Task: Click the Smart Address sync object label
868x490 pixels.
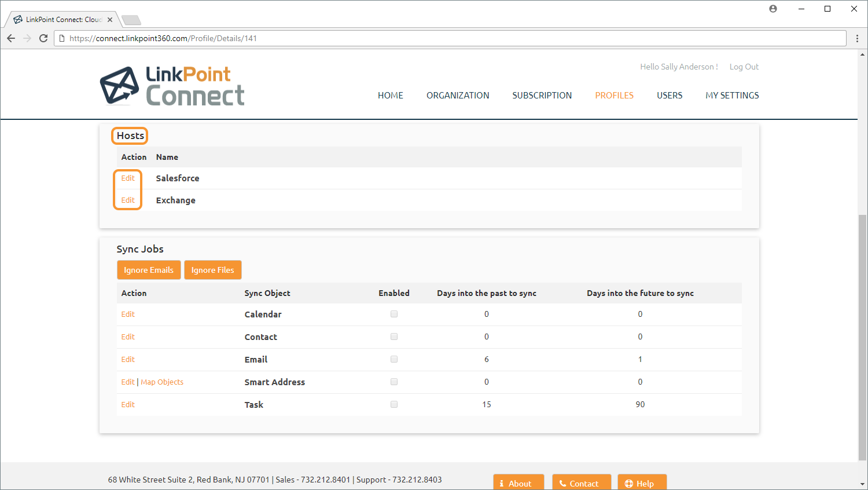Action: pos(275,382)
